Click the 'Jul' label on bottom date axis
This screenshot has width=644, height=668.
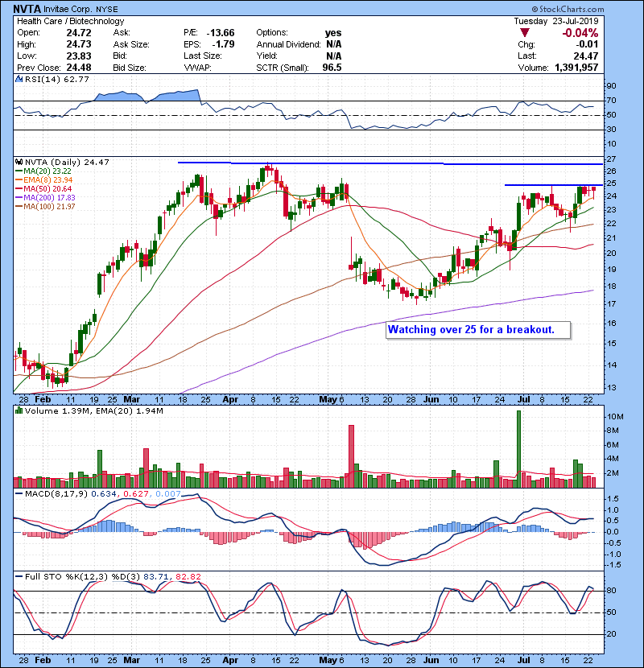523,660
